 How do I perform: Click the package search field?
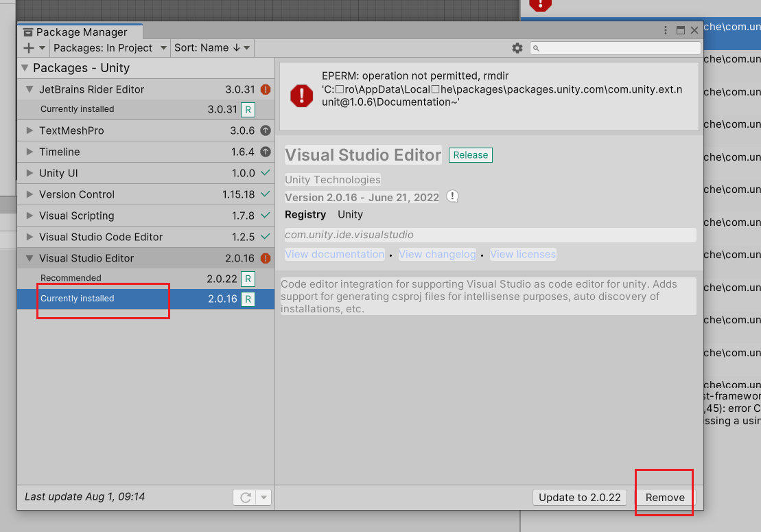point(615,48)
